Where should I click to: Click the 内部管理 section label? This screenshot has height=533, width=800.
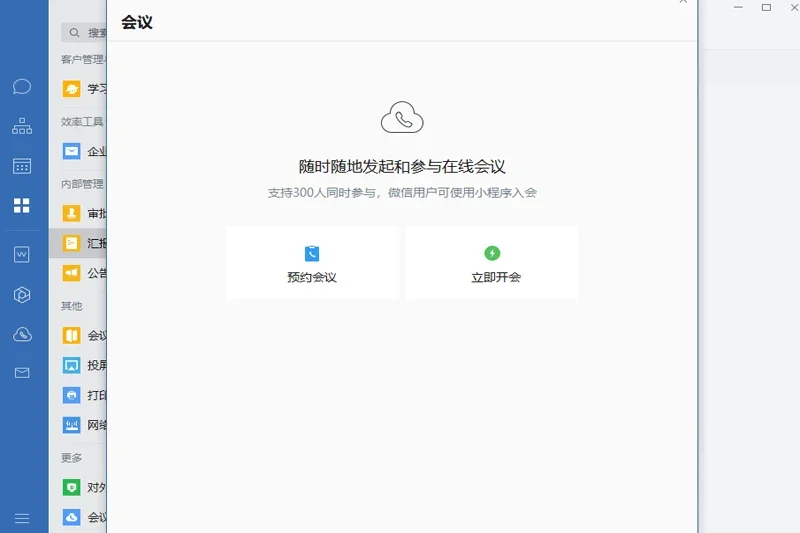pos(82,184)
